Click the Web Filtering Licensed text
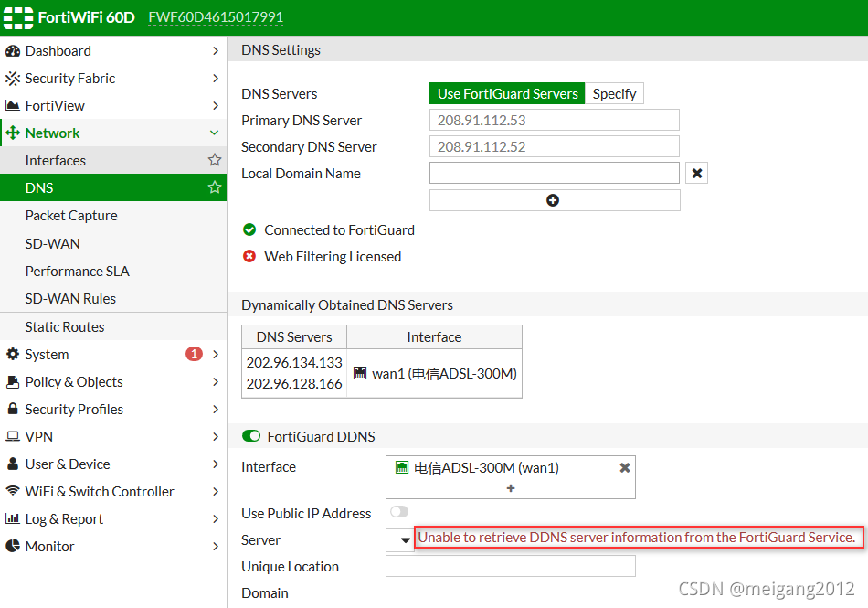Image resolution: width=868 pixels, height=608 pixels. (333, 256)
